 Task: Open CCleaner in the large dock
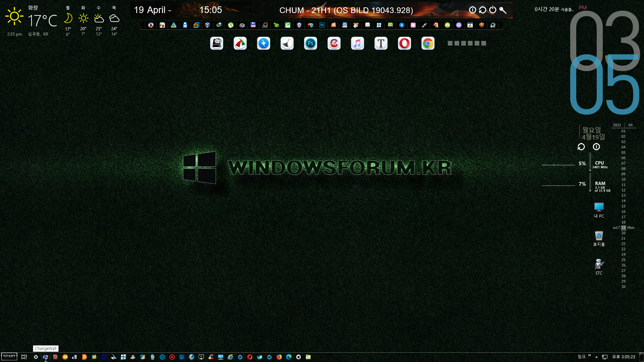[x=334, y=43]
